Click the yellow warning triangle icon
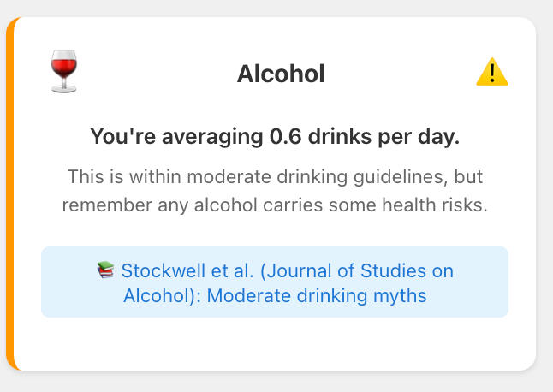Viewport: 553px width, 392px height. [491, 73]
